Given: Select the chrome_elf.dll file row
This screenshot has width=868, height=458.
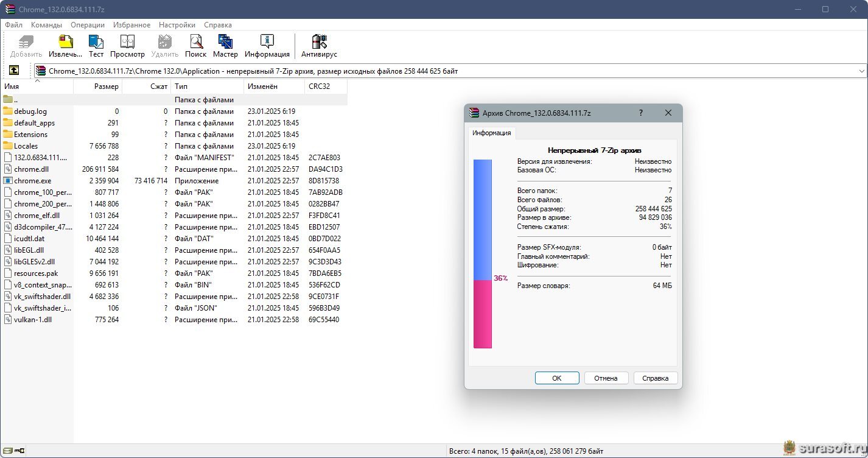Looking at the screenshot, I should 174,215.
